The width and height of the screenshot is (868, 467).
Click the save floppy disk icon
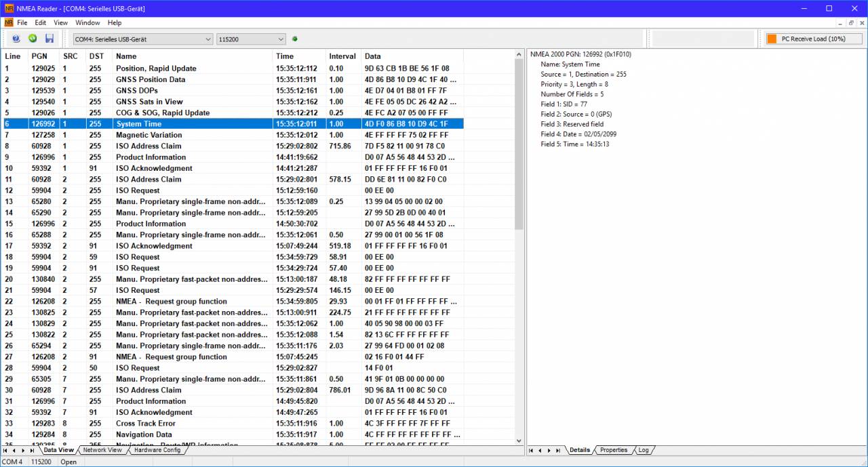pyautogui.click(x=50, y=39)
